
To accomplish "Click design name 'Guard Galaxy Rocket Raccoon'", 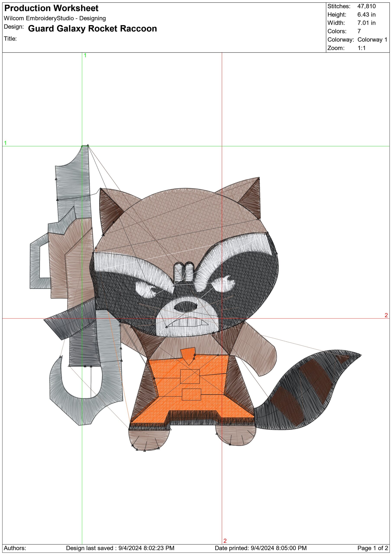I will pos(92,29).
